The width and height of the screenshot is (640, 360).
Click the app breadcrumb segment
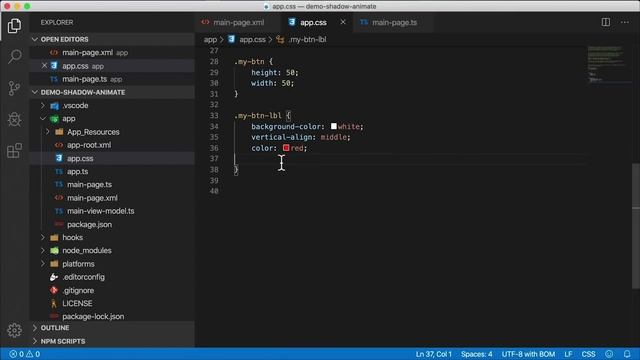pyautogui.click(x=210, y=40)
